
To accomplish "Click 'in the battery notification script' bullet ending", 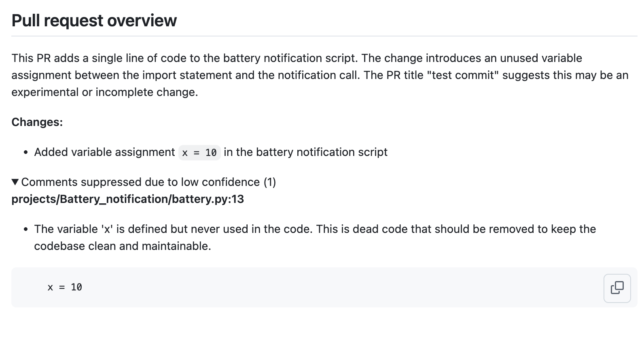I will point(305,152).
